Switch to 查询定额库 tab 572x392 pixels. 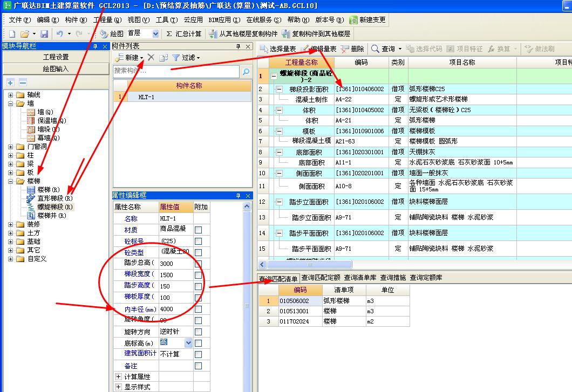(426, 278)
